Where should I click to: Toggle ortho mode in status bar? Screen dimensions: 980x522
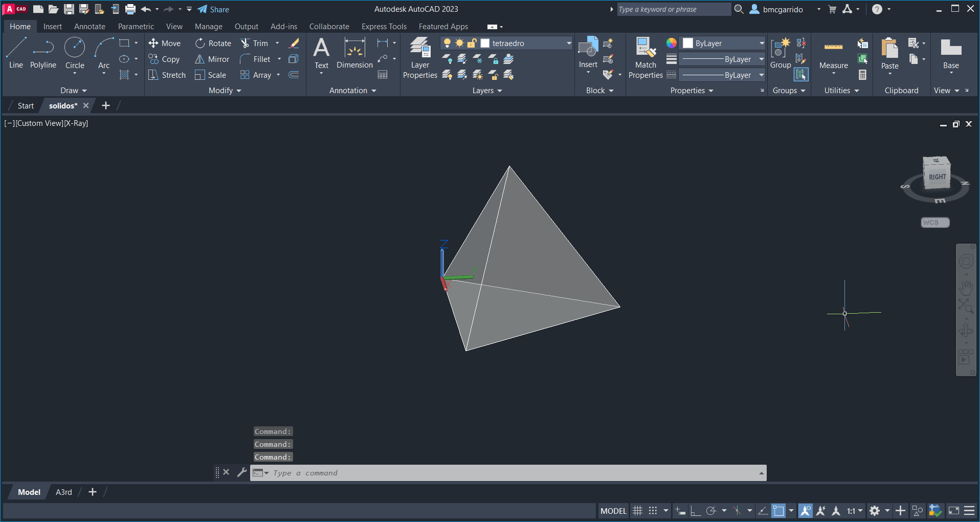click(696, 511)
